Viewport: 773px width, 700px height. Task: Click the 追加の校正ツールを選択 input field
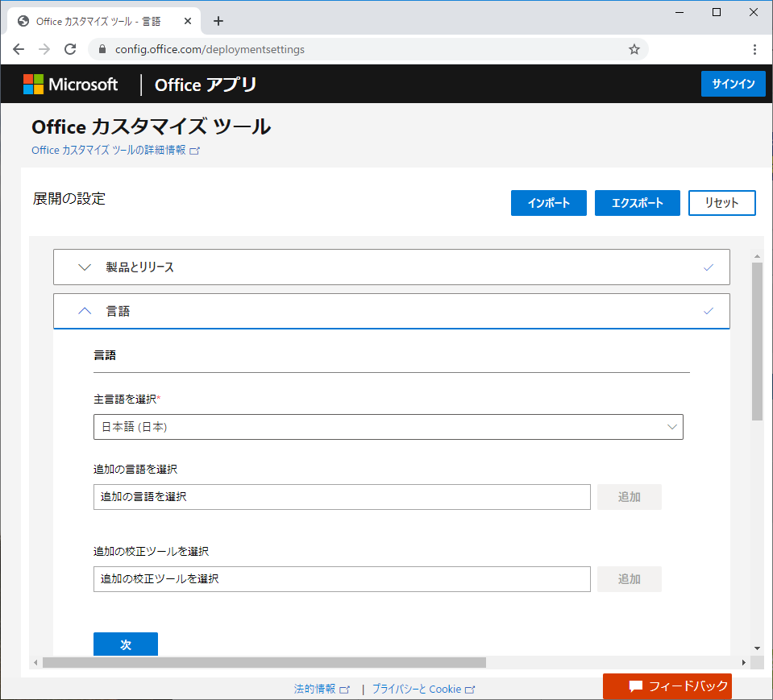(342, 579)
